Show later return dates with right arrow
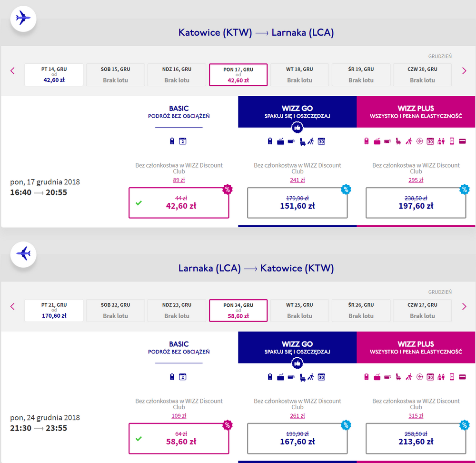 click(464, 307)
